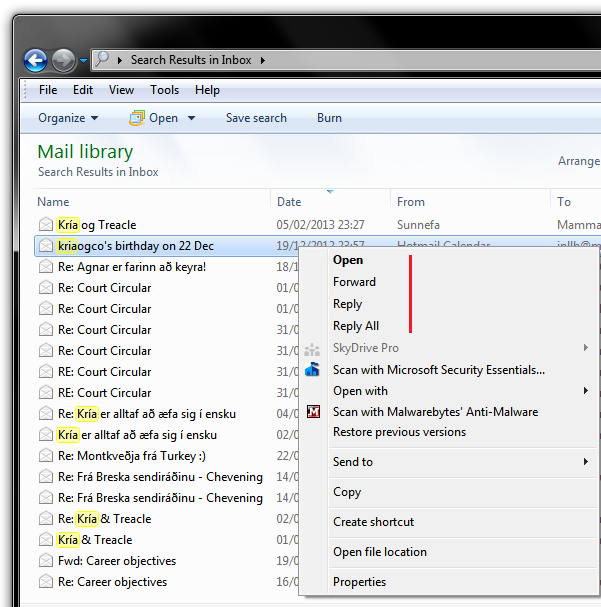This screenshot has height=607, width=601.
Task: Select 'Re: Montkveðja frá Turkey :)'
Action: click(132, 456)
